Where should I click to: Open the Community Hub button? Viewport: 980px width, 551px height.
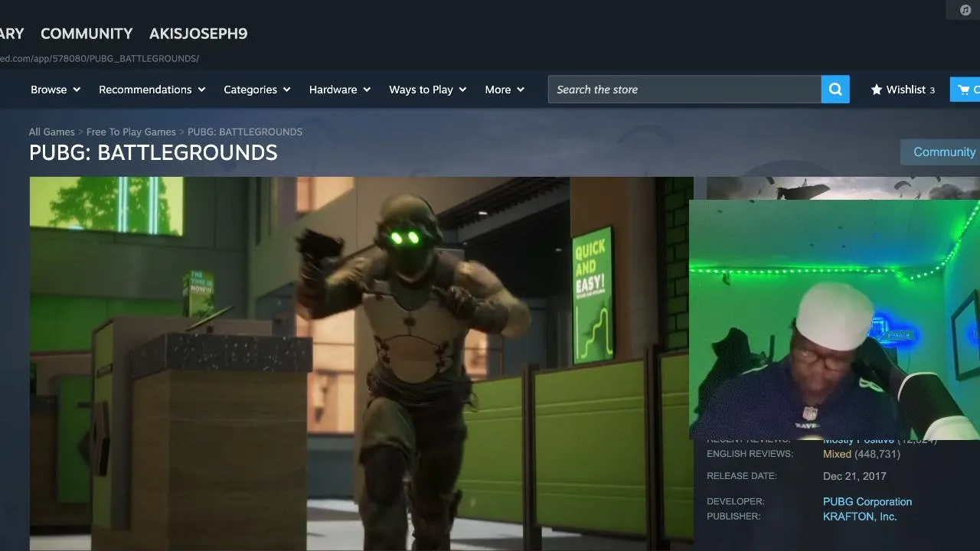point(940,152)
